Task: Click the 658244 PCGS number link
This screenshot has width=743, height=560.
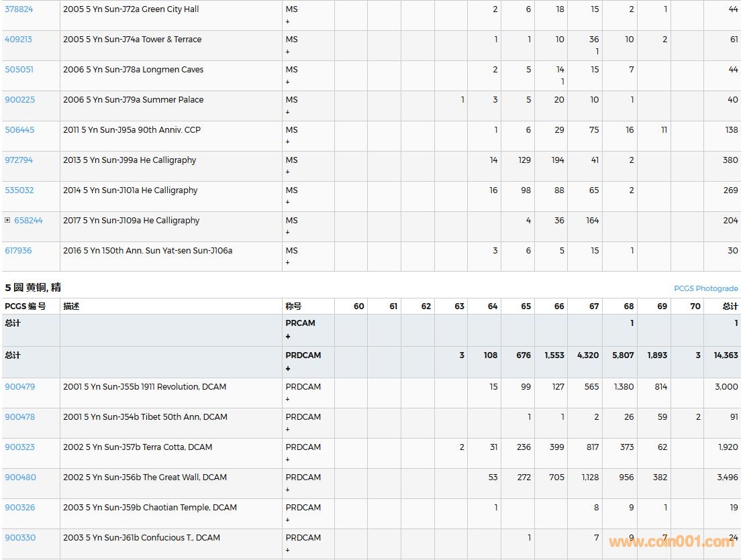Action: coord(28,221)
